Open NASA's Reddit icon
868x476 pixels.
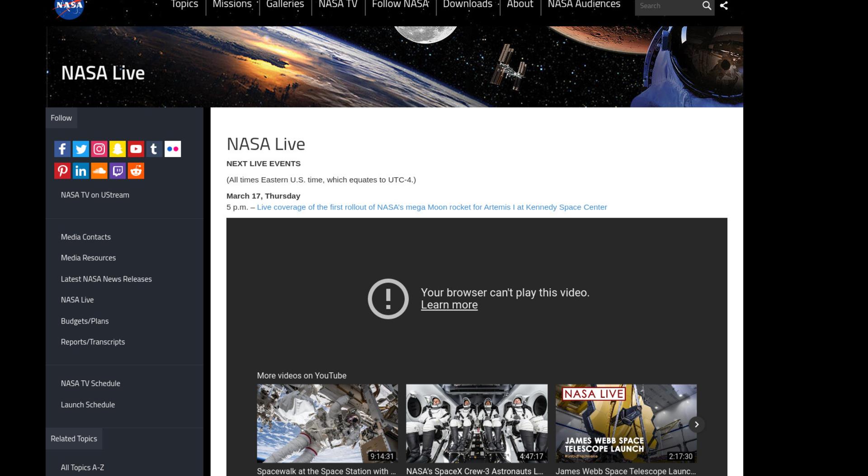coord(136,171)
